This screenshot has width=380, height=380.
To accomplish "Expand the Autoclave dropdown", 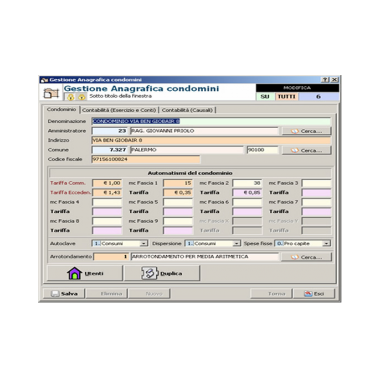I will [x=144, y=244].
